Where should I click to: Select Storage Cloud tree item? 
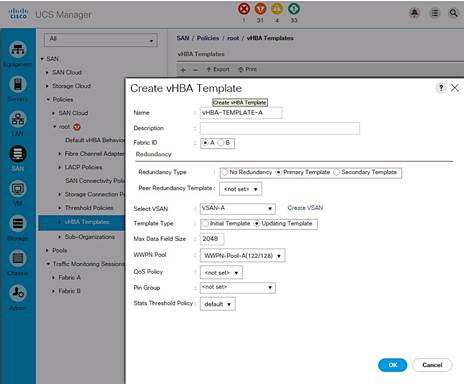[71, 86]
